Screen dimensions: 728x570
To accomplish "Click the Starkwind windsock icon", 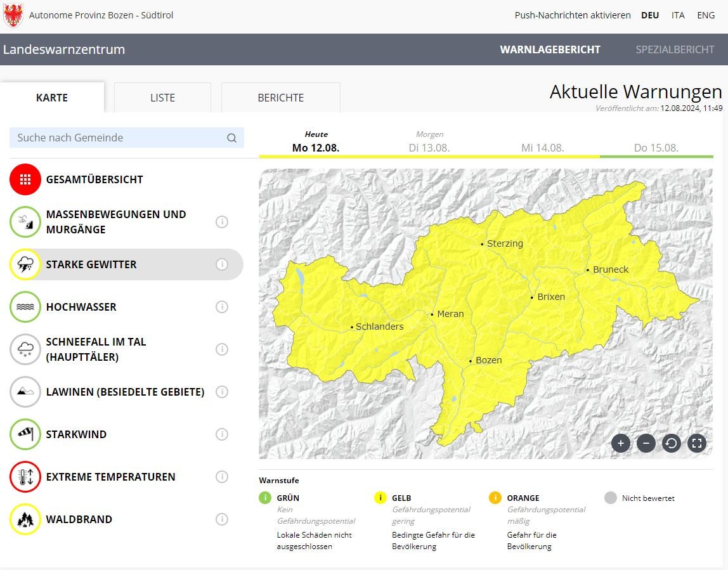I will pyautogui.click(x=25, y=434).
